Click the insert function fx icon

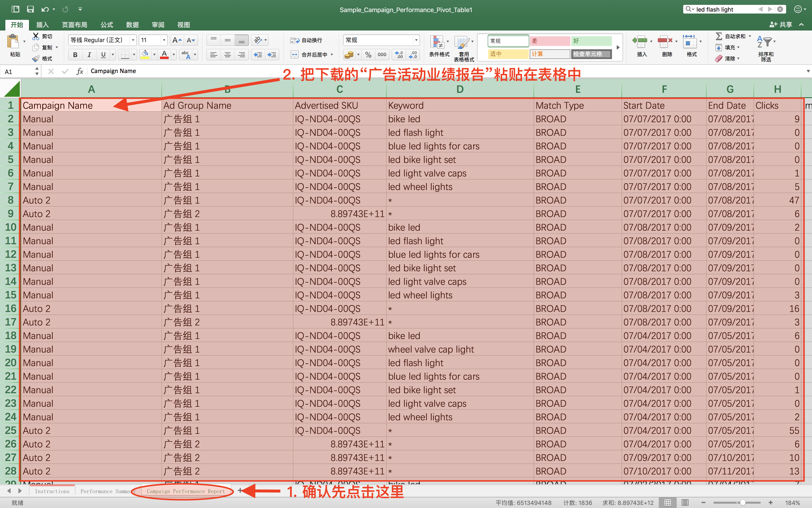[x=80, y=71]
